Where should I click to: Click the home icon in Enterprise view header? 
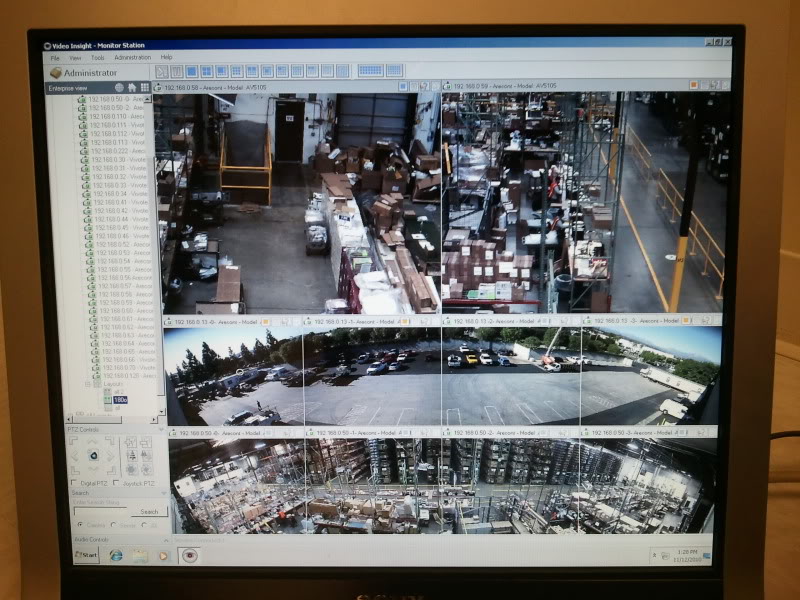click(132, 88)
